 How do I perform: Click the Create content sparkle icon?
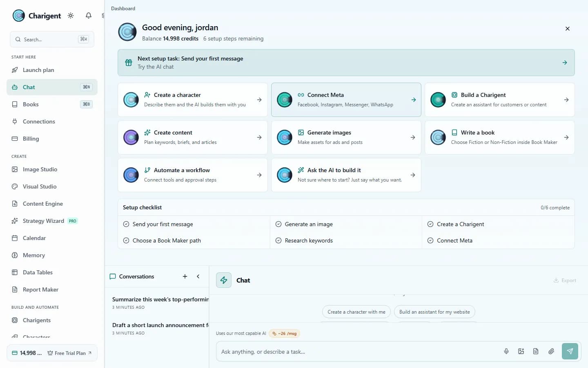pyautogui.click(x=147, y=132)
